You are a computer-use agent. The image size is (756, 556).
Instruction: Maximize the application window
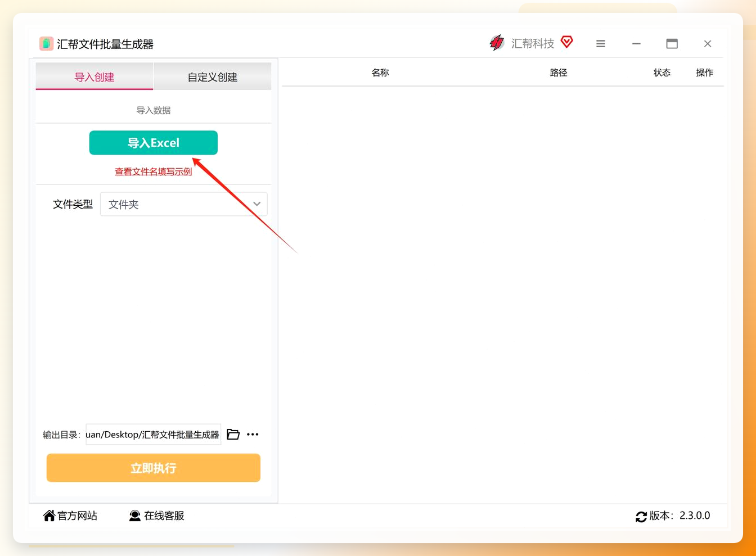click(672, 43)
